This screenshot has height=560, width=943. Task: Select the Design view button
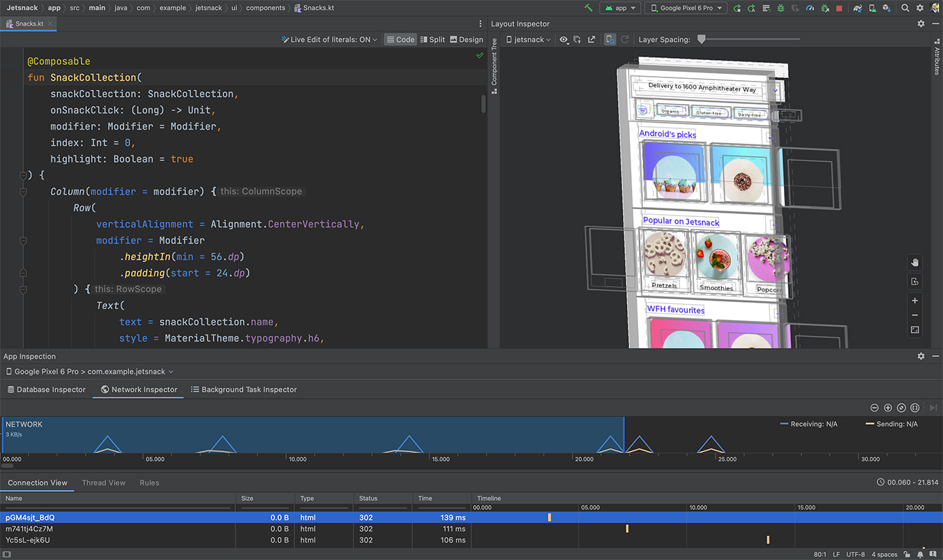[467, 39]
